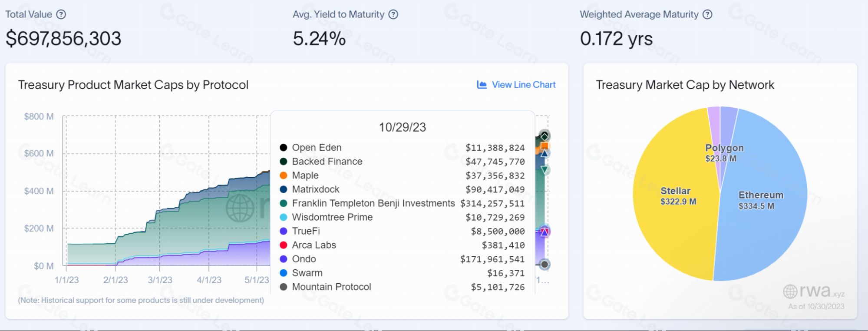The width and height of the screenshot is (868, 331).
Task: Click the diamond marker at top of chart
Action: [x=545, y=136]
